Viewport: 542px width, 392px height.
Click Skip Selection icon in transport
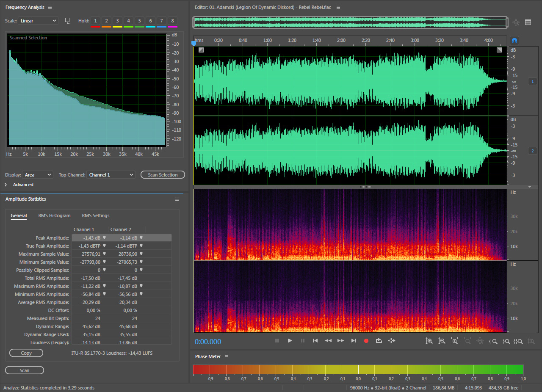pos(392,341)
